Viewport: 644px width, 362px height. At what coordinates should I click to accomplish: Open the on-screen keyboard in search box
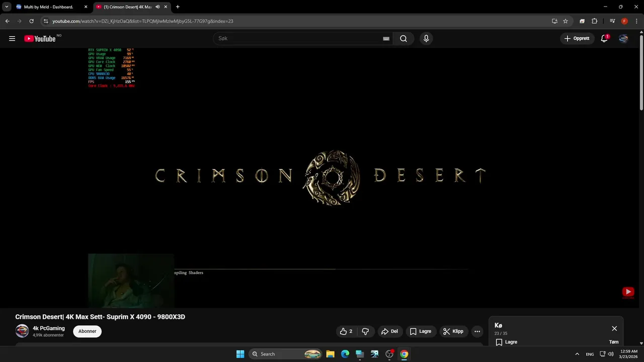tap(386, 39)
